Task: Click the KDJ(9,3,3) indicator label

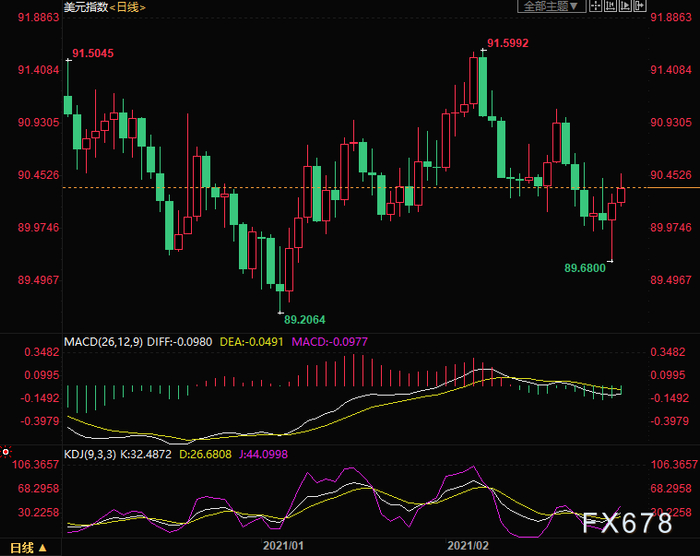Action: pyautogui.click(x=90, y=455)
